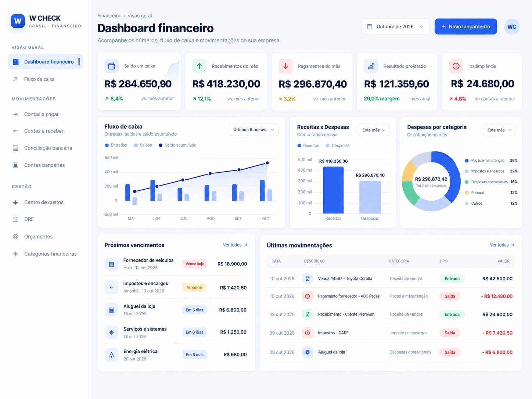Toggle the Saídas series in the legend
Viewport: 532px width, 399px height.
click(143, 145)
